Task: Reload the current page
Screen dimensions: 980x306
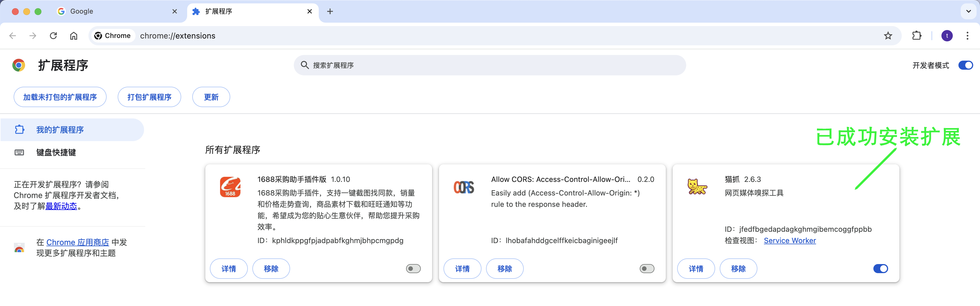Action: 53,36
